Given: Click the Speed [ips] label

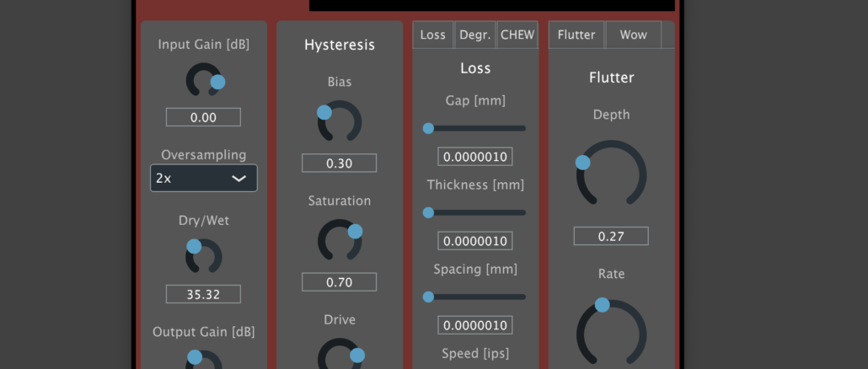Looking at the screenshot, I should (x=475, y=353).
